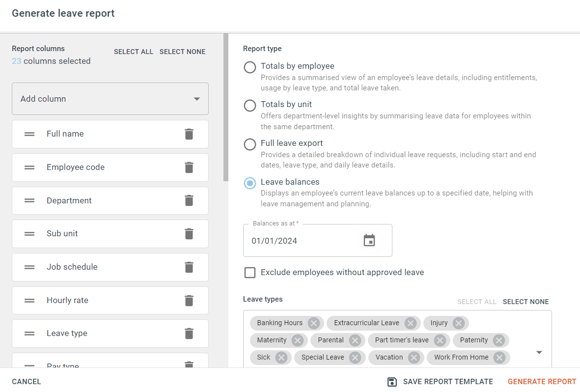Expand the leave types list with the chevron

[x=539, y=352]
